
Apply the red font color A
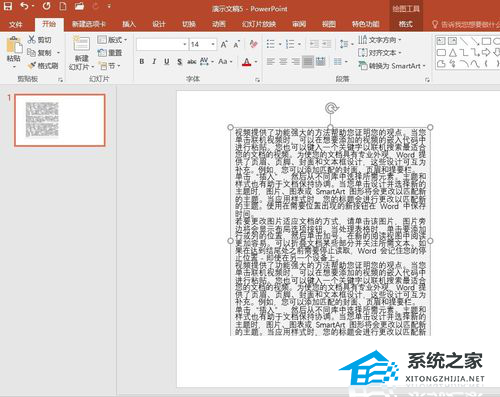tap(247, 62)
